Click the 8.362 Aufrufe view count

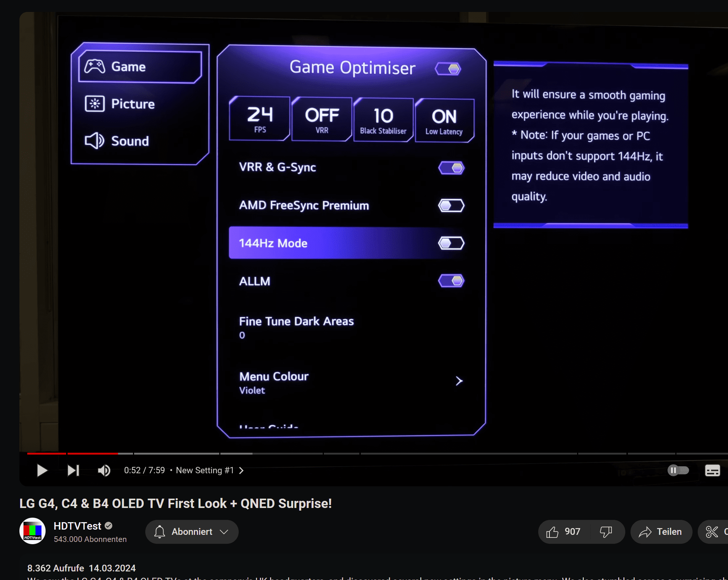click(x=56, y=568)
